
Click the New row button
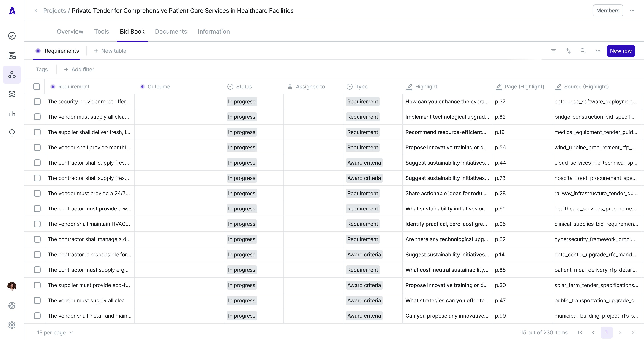point(621,51)
